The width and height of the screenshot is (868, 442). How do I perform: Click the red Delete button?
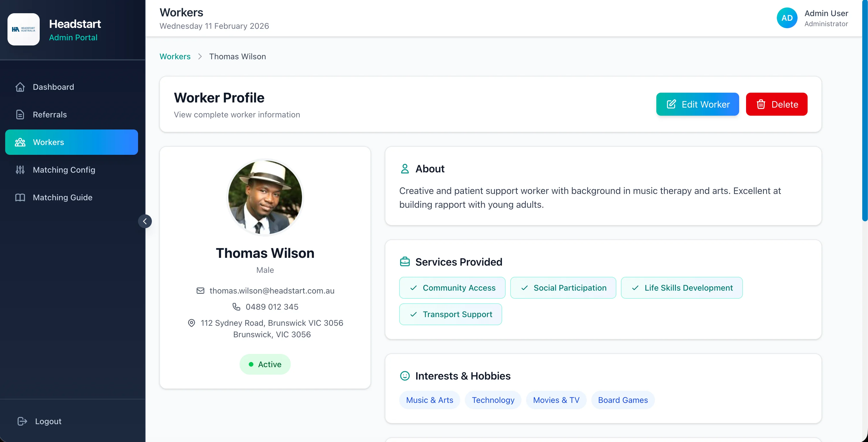pos(777,104)
